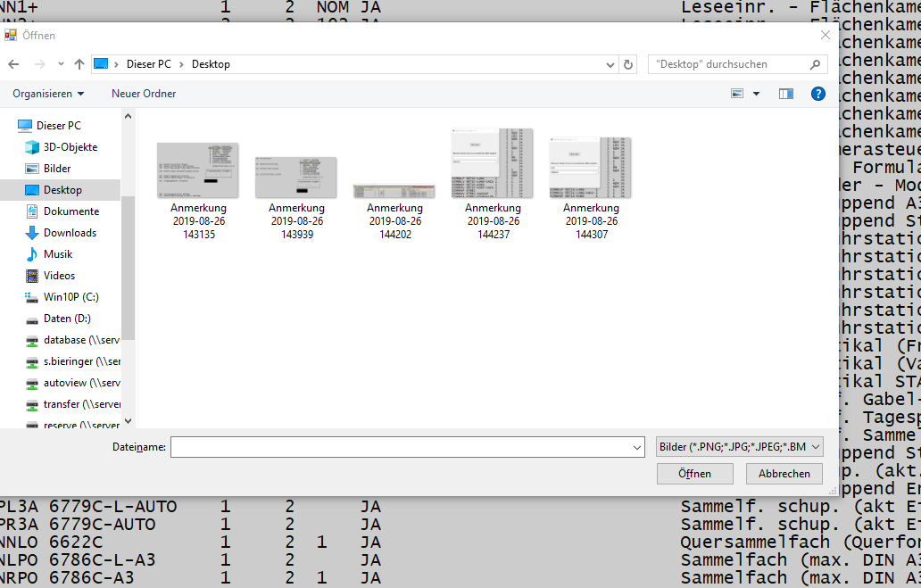Expand the Organisieren menu
This screenshot has height=588, width=921.
tap(48, 94)
